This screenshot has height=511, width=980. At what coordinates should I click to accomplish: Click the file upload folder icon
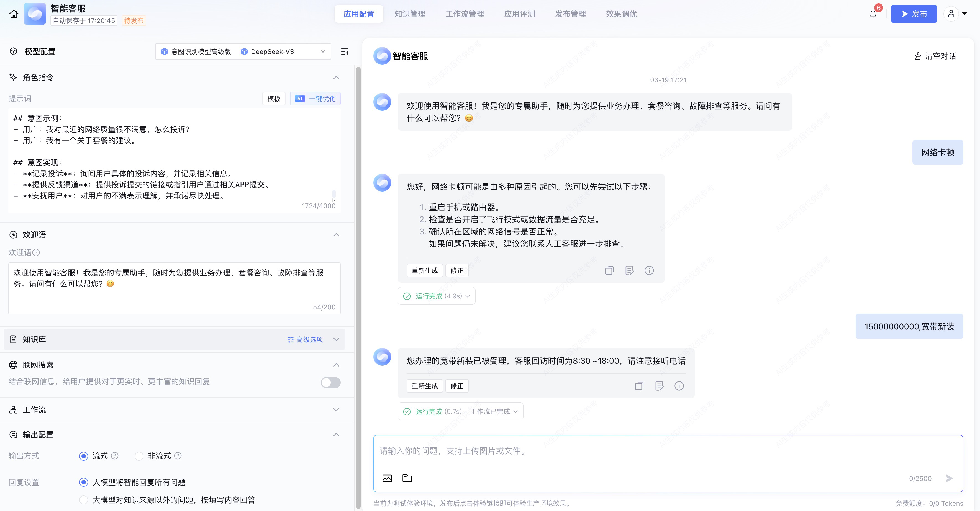[407, 478]
